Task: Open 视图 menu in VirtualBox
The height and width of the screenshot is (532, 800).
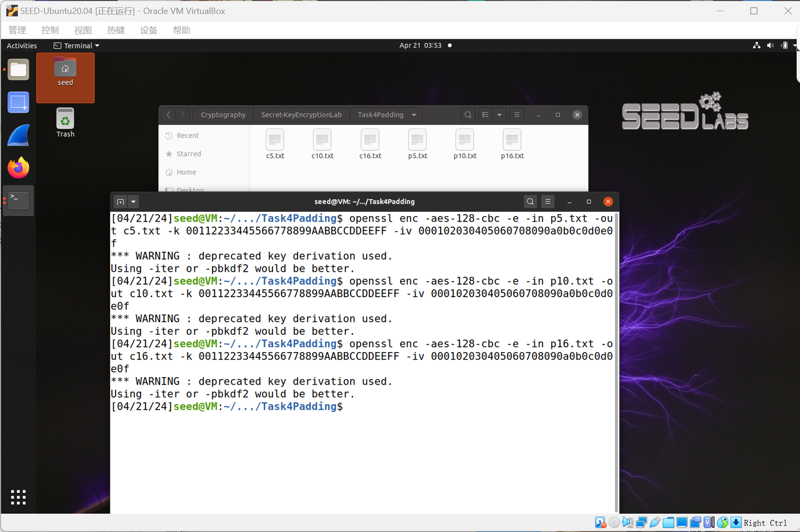Action: pyautogui.click(x=82, y=30)
